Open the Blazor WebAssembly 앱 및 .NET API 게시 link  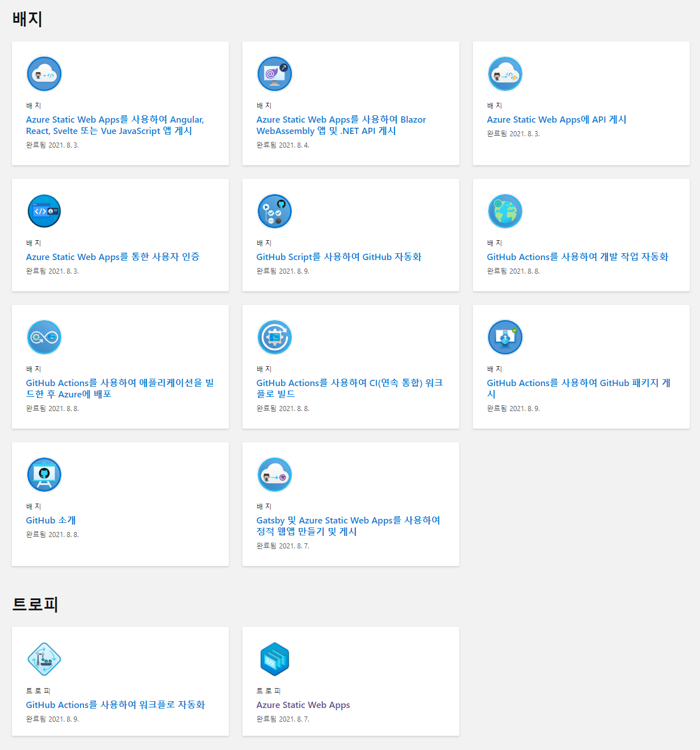341,125
